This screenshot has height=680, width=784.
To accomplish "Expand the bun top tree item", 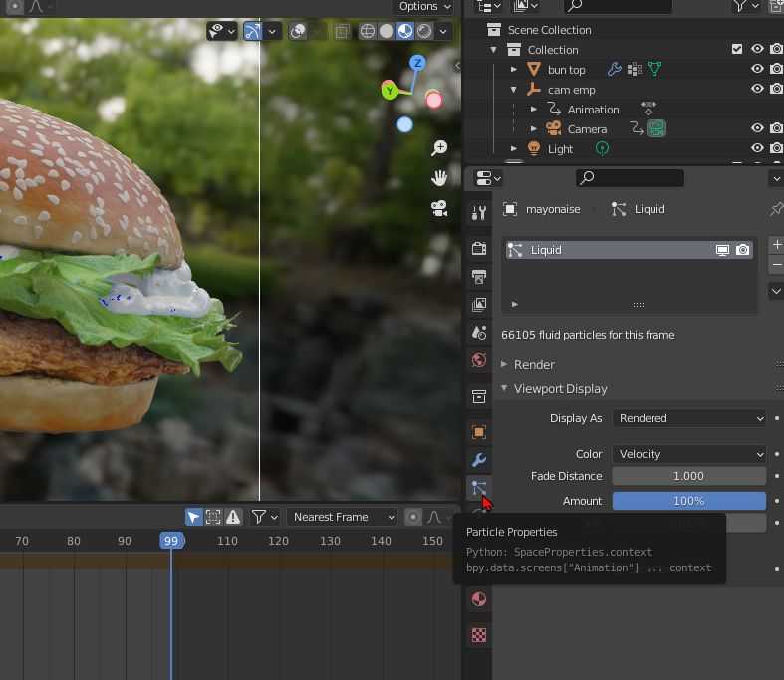I will pos(513,69).
